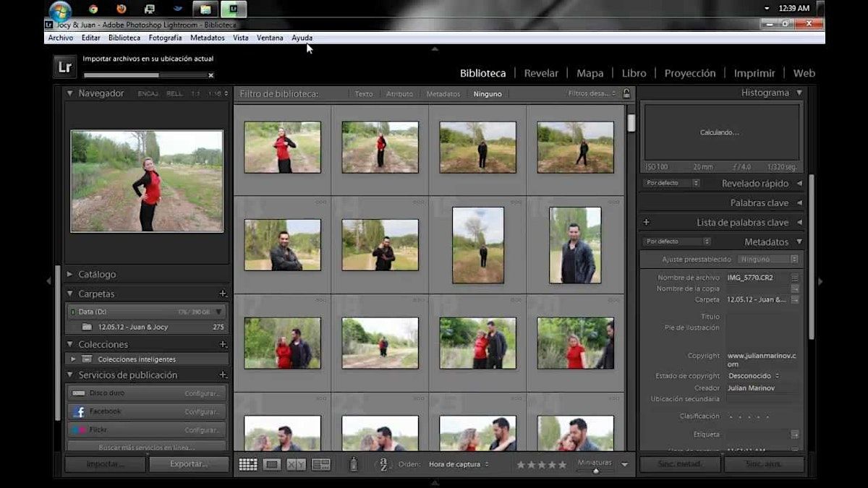Open the Fotografía menu
The height and width of the screenshot is (488, 868).
click(165, 38)
